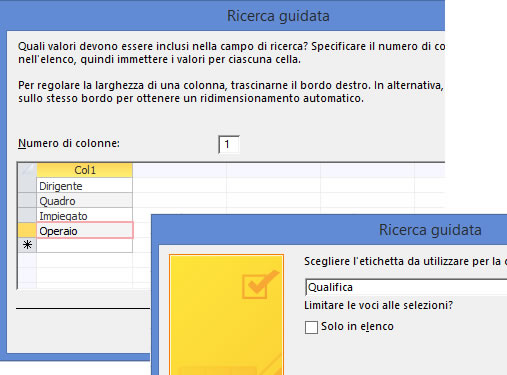The image size is (507, 375).
Task: Click the 'Impiegato' cell
Action: click(85, 215)
